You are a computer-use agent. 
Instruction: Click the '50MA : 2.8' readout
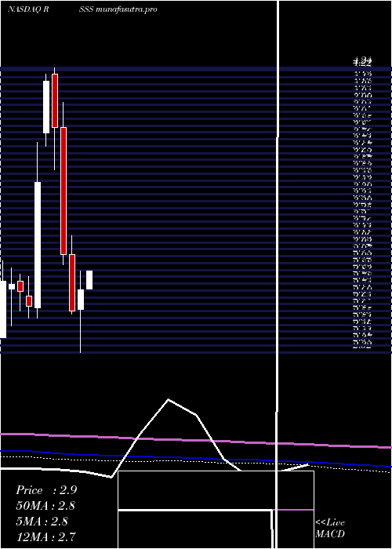click(x=45, y=506)
